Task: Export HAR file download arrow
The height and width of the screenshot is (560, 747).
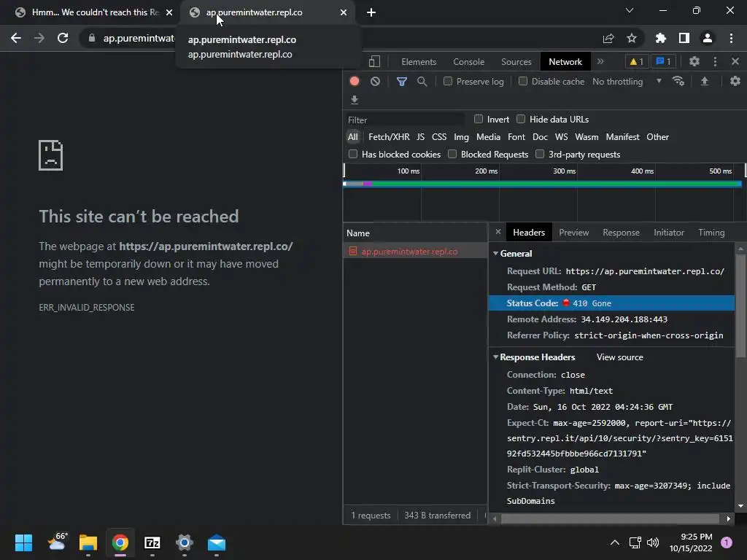Action: pyautogui.click(x=355, y=99)
